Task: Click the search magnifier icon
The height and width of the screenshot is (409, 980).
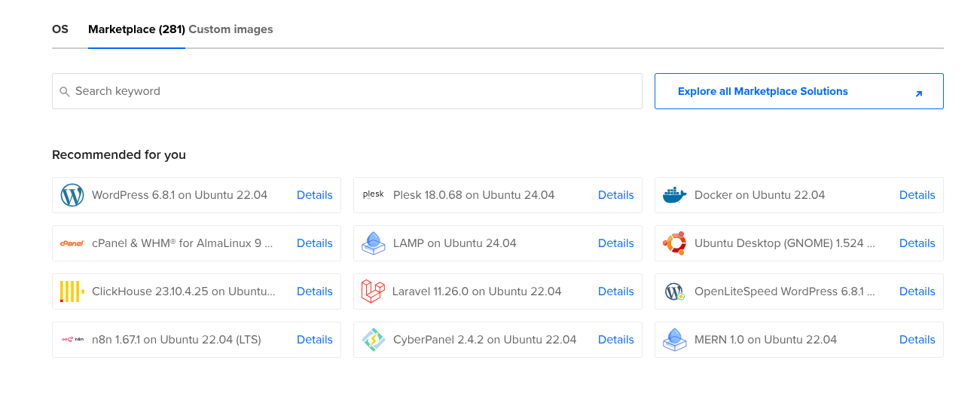Action: (x=65, y=92)
